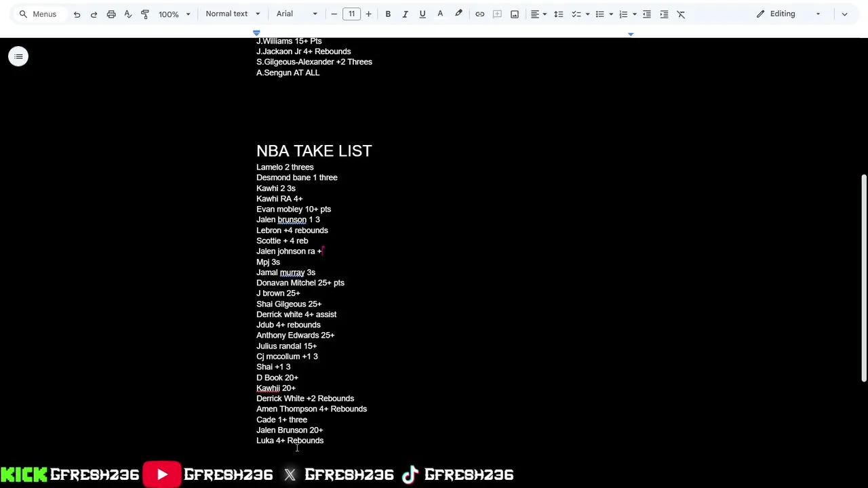Toggle italic formatting
This screenshot has height=488, width=868.
point(405,14)
